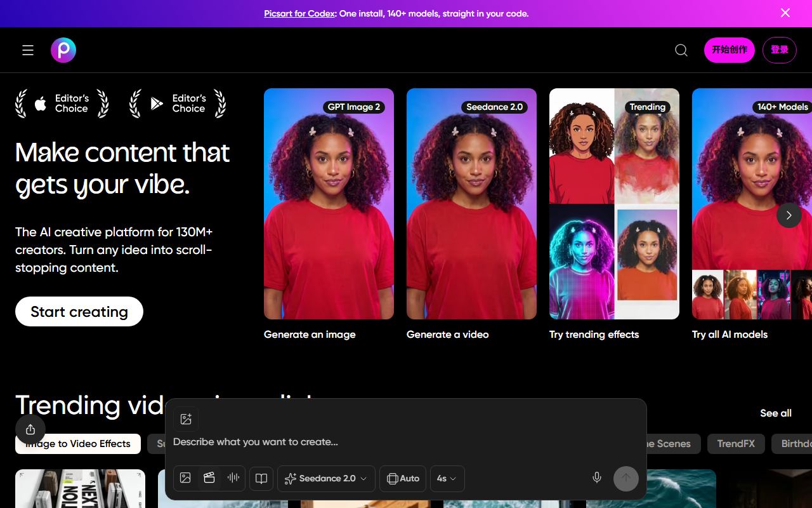Open the 4s duration dropdown
812x508 pixels.
(447, 479)
